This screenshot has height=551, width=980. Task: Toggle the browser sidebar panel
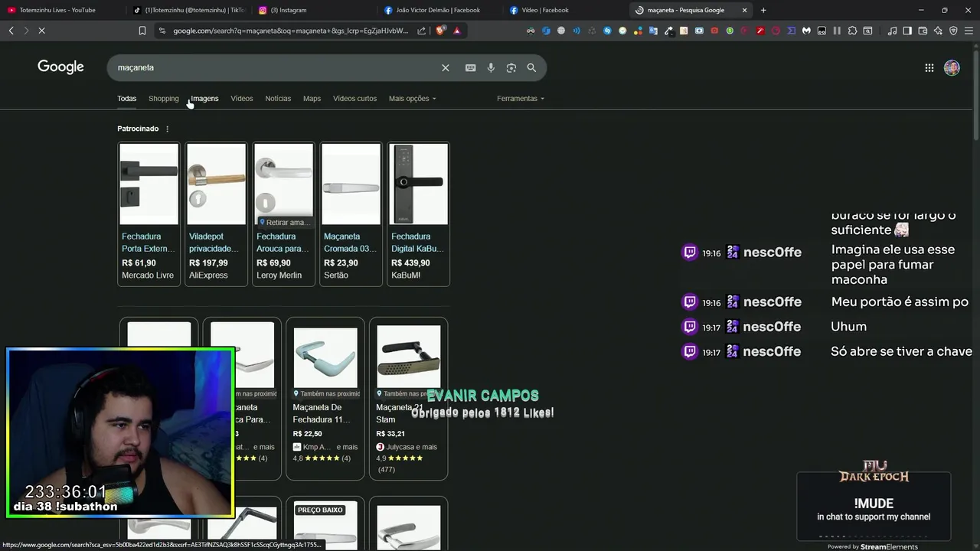pyautogui.click(x=907, y=31)
